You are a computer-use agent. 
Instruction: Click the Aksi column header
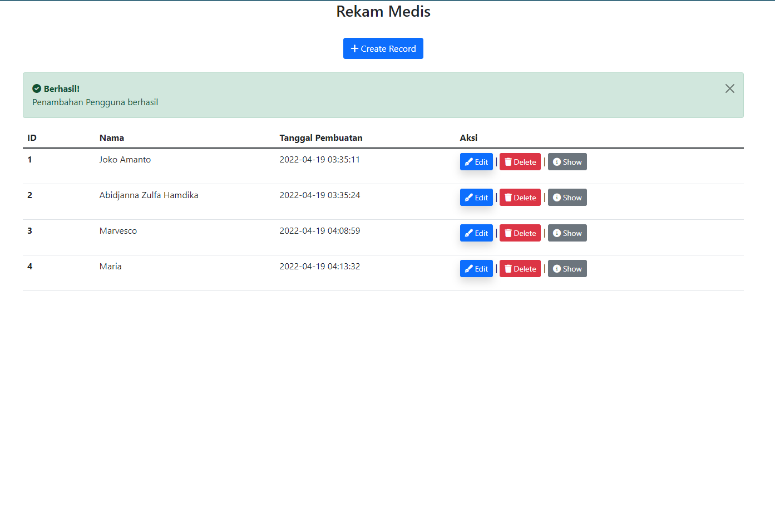pos(468,137)
